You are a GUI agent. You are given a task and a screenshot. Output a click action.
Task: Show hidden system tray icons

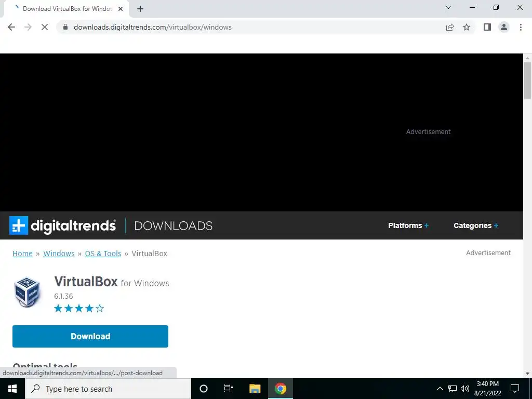pos(440,389)
